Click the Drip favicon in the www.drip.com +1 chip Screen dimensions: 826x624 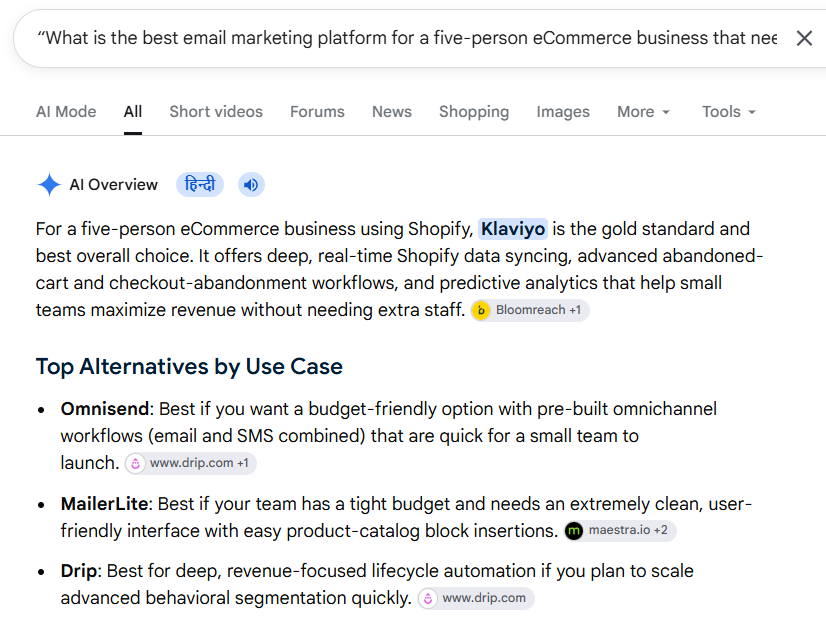pos(135,463)
